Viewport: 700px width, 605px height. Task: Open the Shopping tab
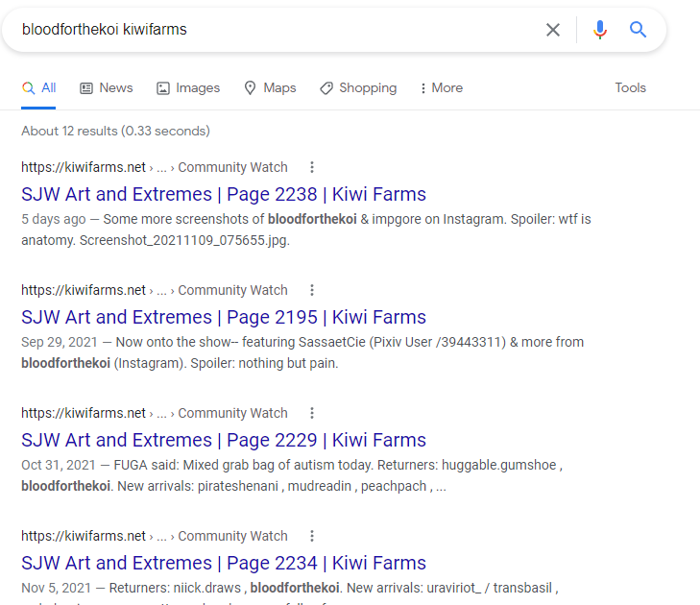tap(358, 88)
